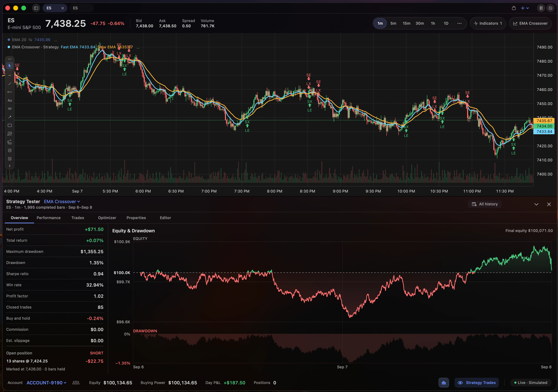558x392 pixels.
Task: Select the diagonal trend line tool
Action: [x=10, y=84]
